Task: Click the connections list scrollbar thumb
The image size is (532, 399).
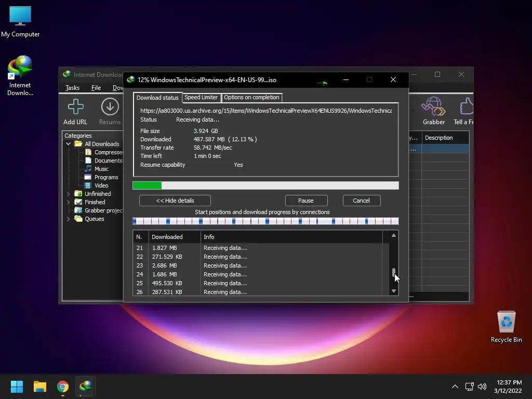Action: (394, 272)
